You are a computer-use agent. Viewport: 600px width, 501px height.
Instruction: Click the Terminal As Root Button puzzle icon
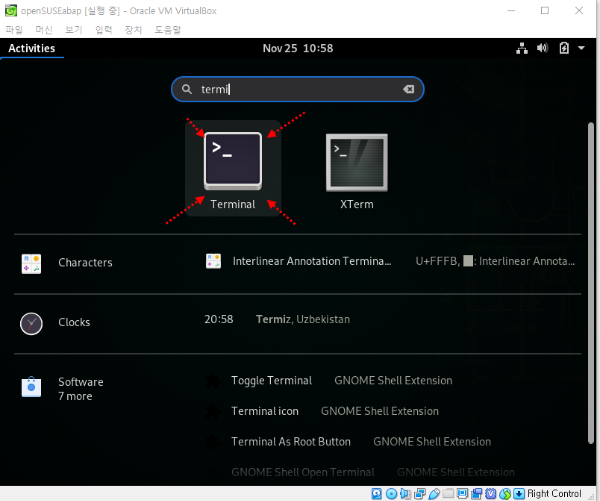click(212, 442)
